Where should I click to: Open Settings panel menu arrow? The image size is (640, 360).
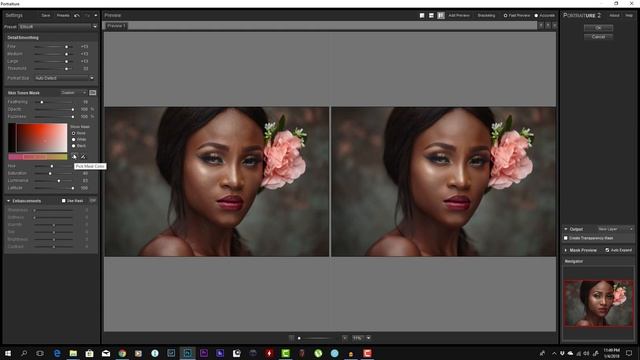point(96,16)
